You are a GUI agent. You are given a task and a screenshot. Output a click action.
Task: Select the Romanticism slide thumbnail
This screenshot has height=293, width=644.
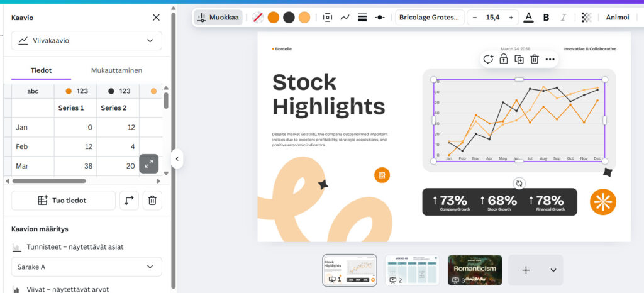coord(474,270)
